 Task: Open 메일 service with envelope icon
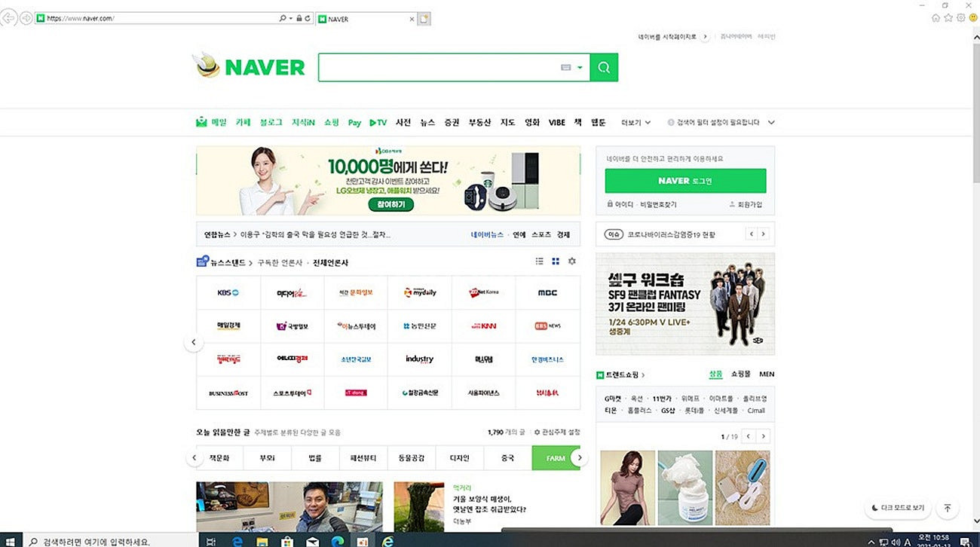[x=211, y=122]
